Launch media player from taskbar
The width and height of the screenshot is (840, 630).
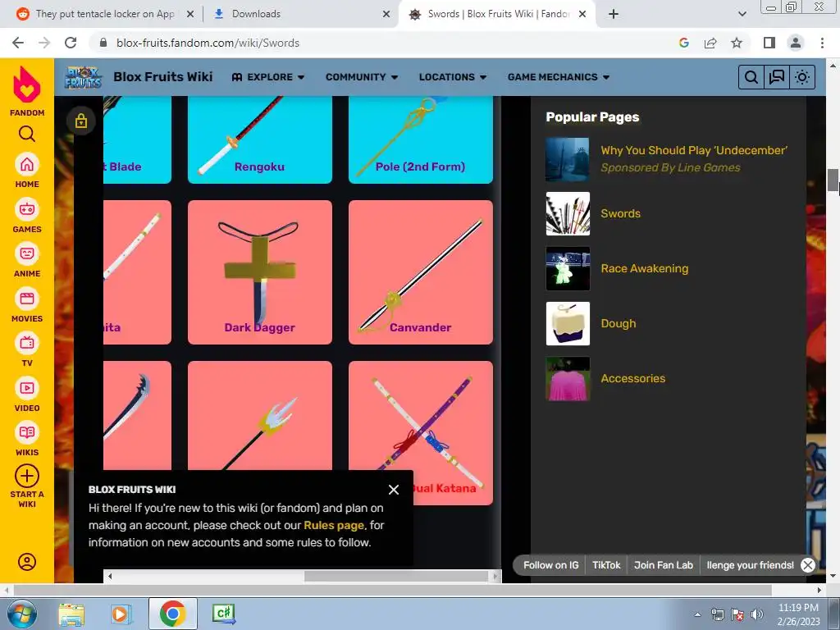click(121, 614)
